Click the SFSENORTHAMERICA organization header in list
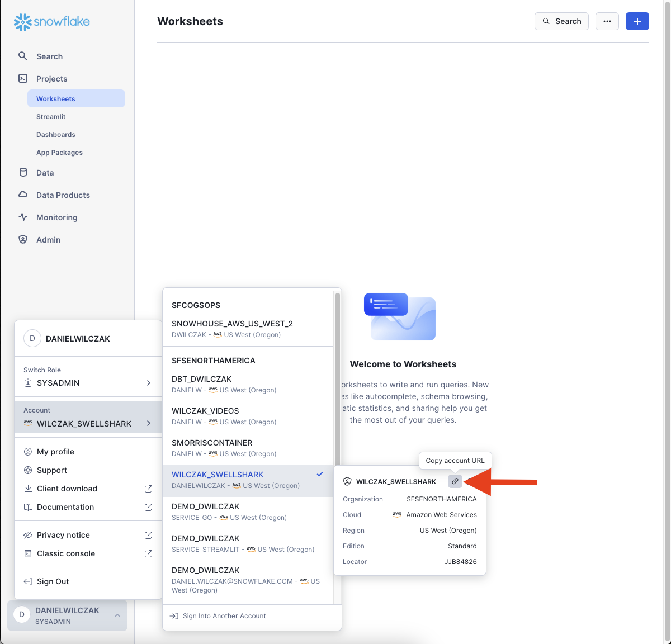 pyautogui.click(x=214, y=361)
